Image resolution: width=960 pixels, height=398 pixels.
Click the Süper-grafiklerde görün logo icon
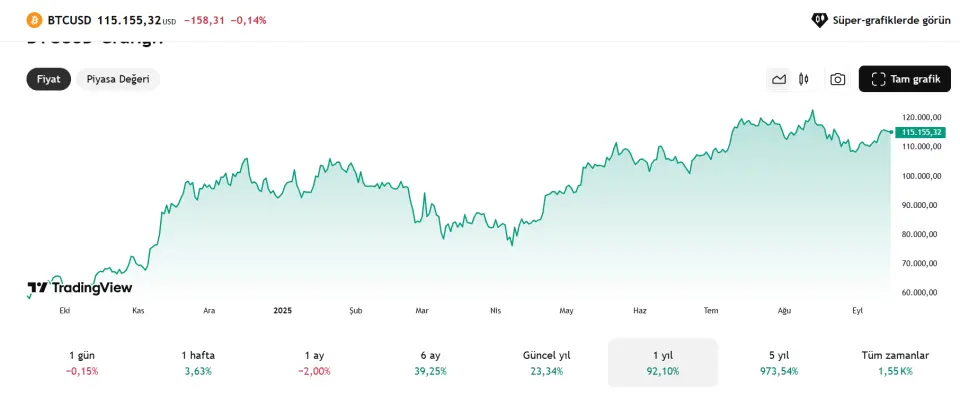[819, 20]
